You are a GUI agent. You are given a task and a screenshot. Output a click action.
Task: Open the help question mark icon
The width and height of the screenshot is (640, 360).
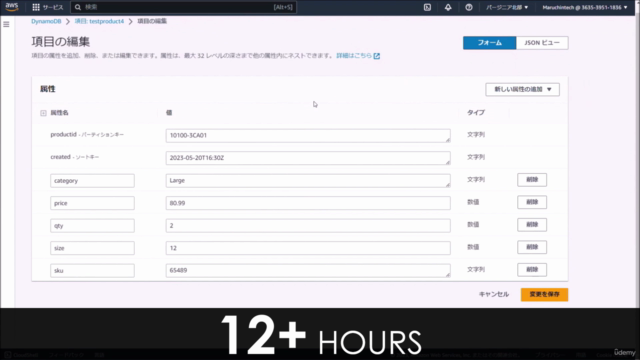point(469,7)
